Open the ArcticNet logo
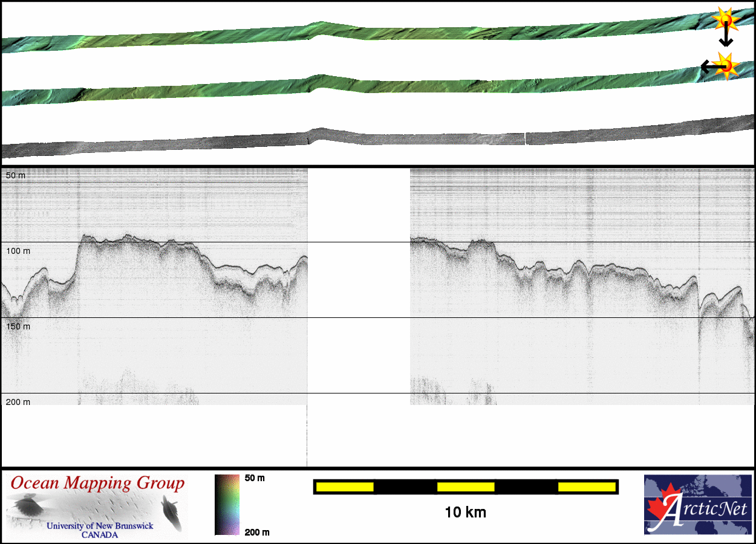 click(x=697, y=505)
